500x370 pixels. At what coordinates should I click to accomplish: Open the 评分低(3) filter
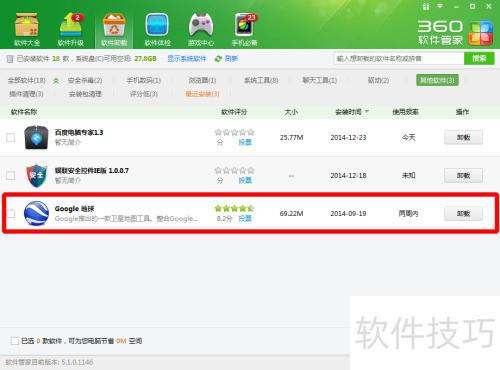coord(144,94)
